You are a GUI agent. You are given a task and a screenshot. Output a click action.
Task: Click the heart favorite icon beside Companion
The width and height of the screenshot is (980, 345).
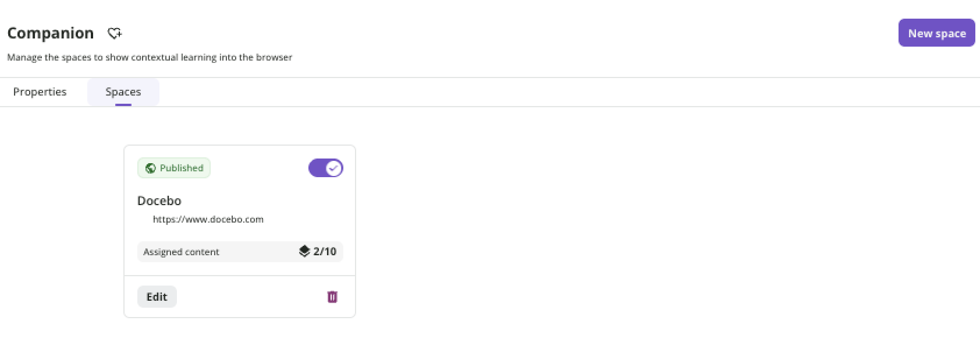[115, 33]
